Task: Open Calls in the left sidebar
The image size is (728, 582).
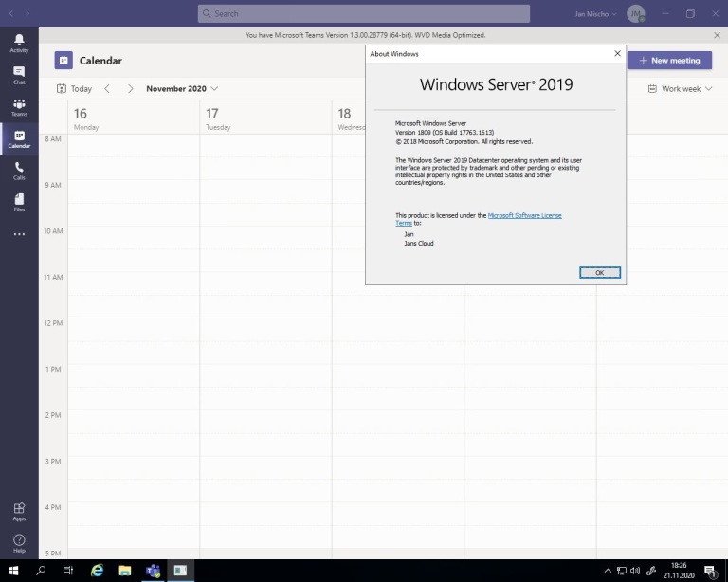Action: [x=19, y=171]
